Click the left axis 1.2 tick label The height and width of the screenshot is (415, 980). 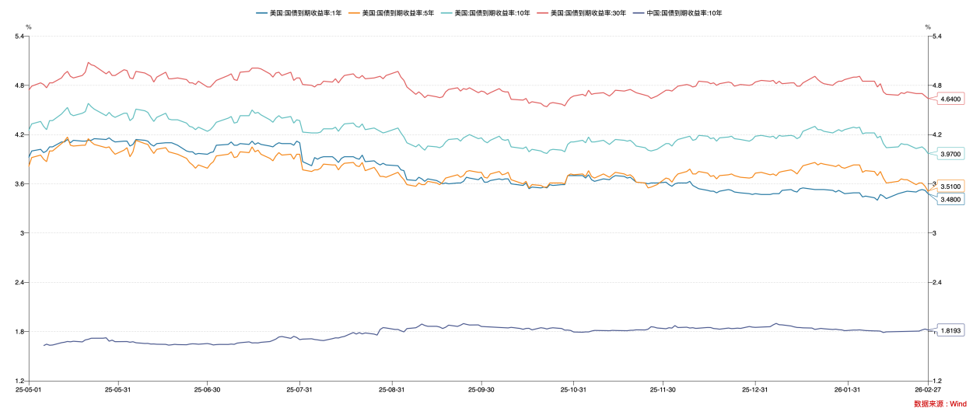[18, 381]
